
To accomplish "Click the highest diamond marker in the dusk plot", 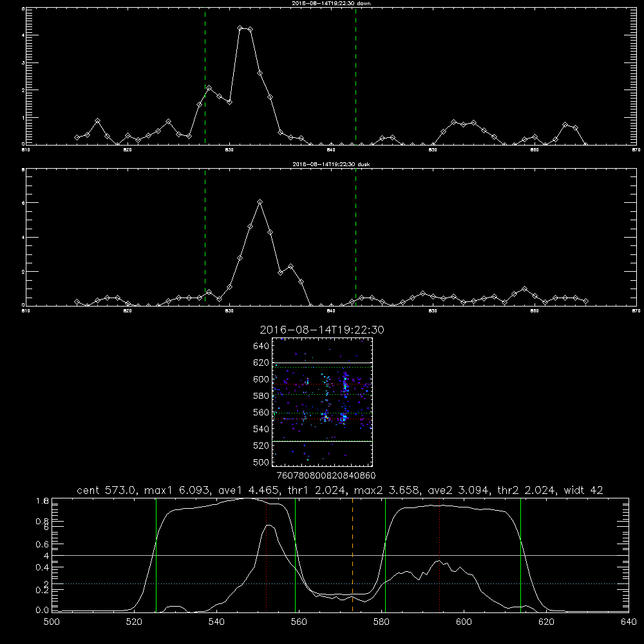I will click(260, 202).
